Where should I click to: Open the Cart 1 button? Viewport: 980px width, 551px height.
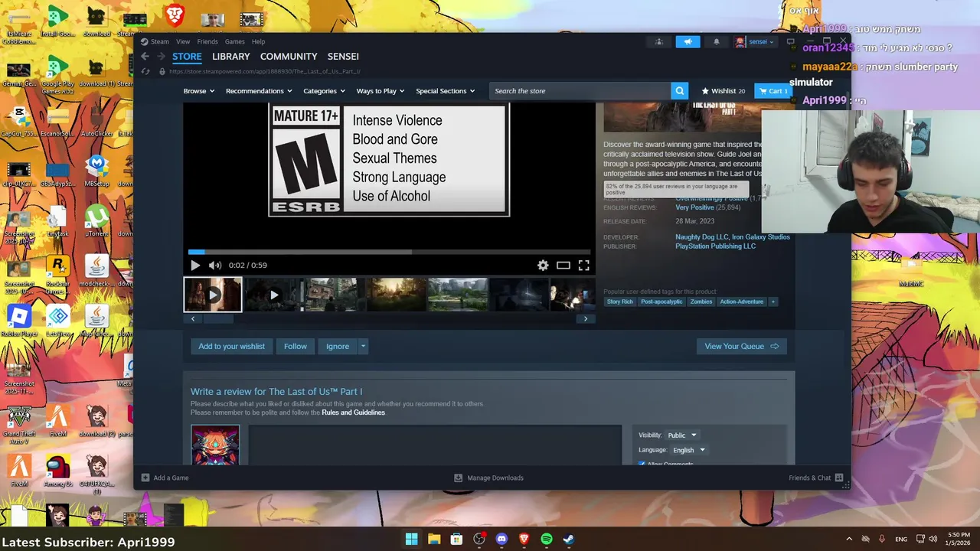click(773, 91)
